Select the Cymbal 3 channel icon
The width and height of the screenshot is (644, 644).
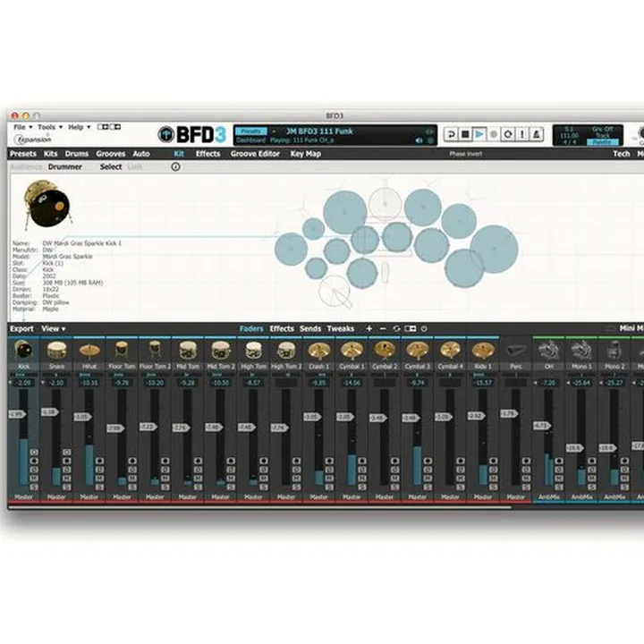(x=418, y=351)
